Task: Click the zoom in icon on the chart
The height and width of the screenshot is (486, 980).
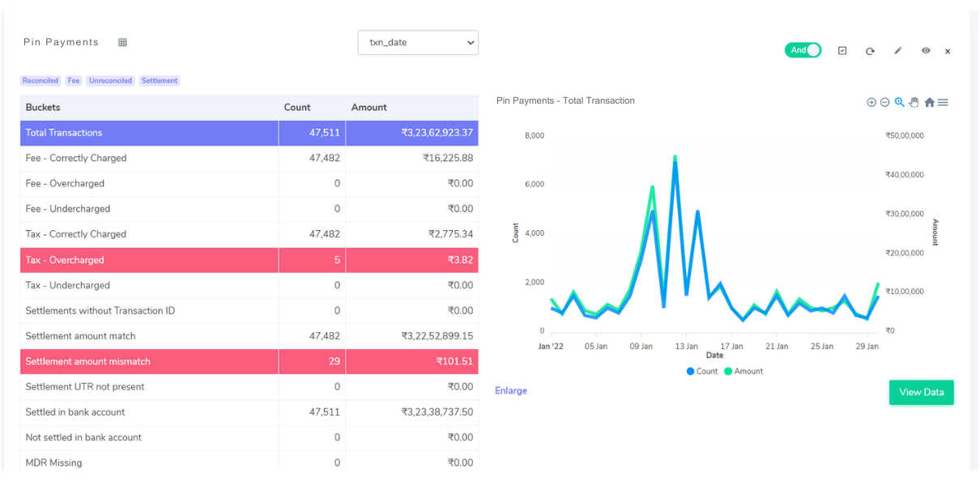Action: point(871,102)
